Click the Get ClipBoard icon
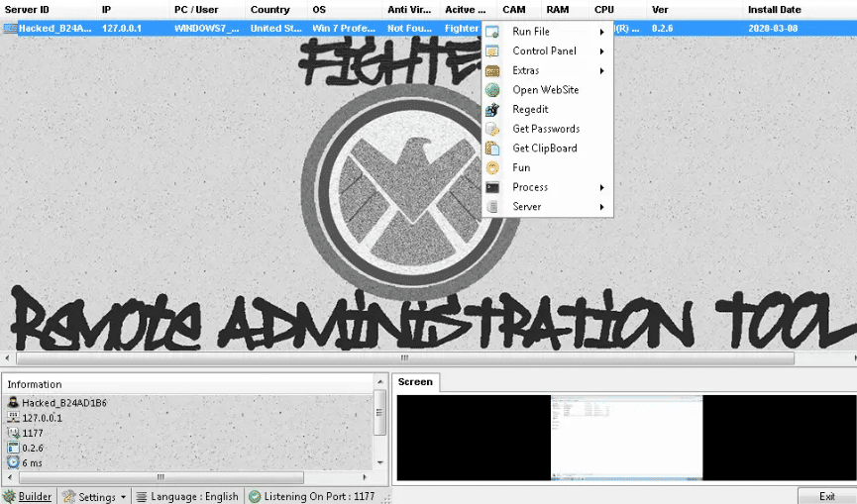 [x=491, y=149]
